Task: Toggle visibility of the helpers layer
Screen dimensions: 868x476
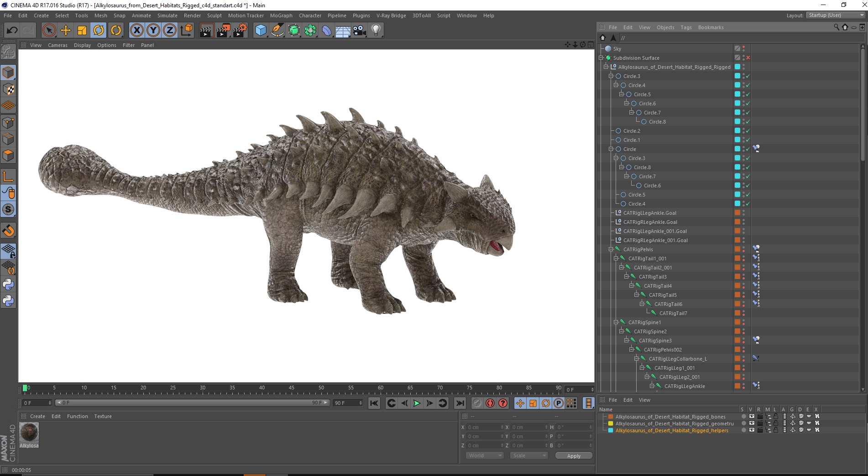Action: click(752, 430)
